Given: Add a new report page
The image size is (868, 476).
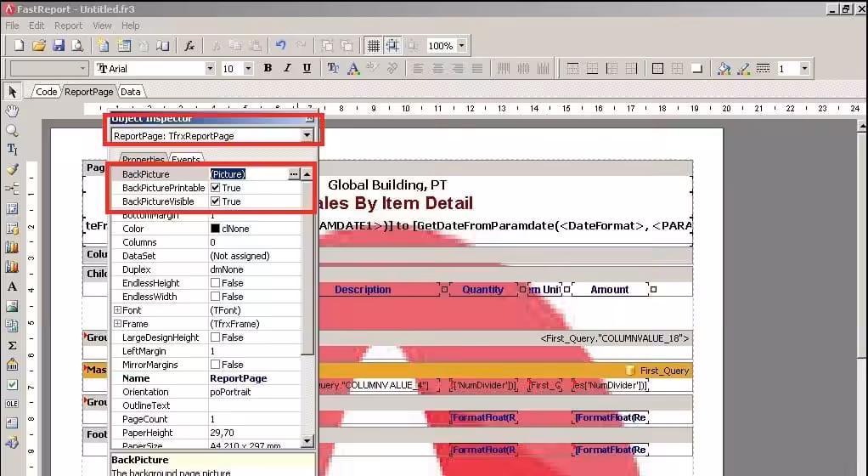Looking at the screenshot, I should point(104,46).
